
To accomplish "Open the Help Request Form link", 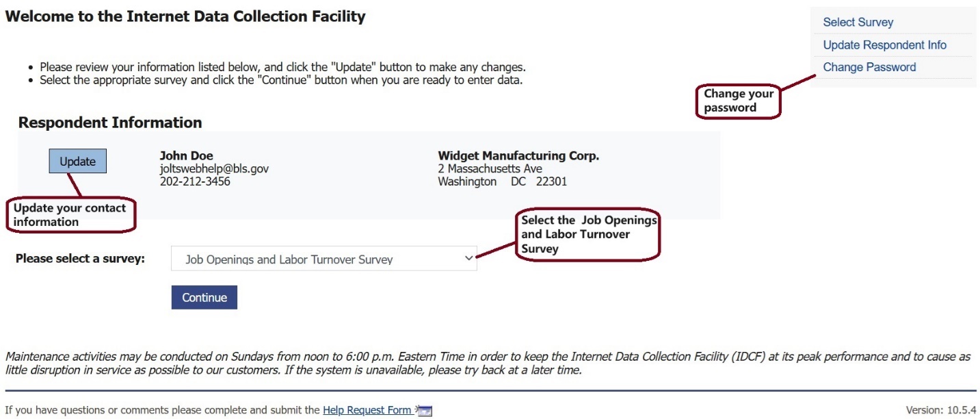I will coord(367,411).
